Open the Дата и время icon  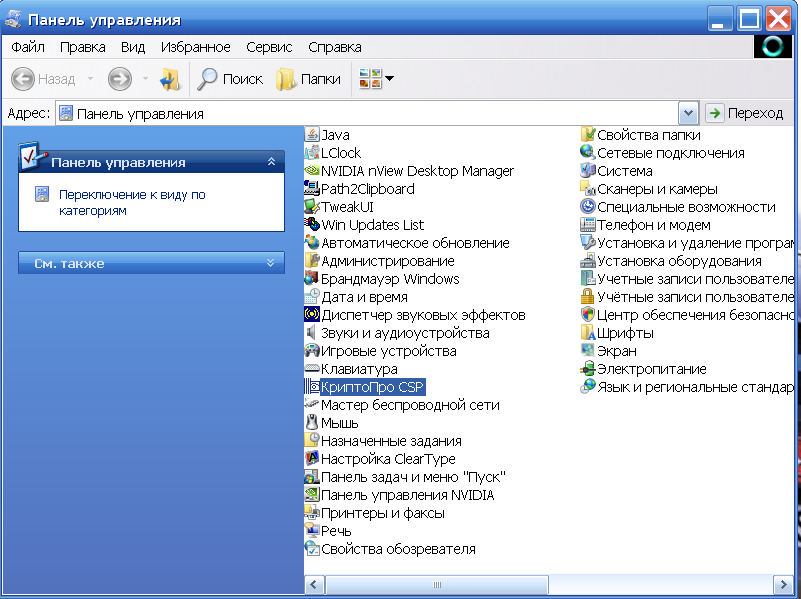click(x=312, y=297)
